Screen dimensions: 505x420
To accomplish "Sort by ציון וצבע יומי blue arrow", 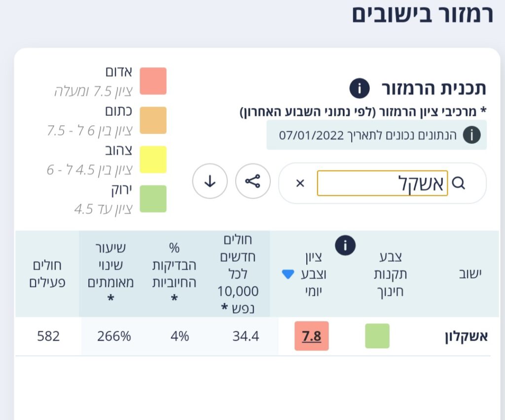I will click(x=288, y=275).
